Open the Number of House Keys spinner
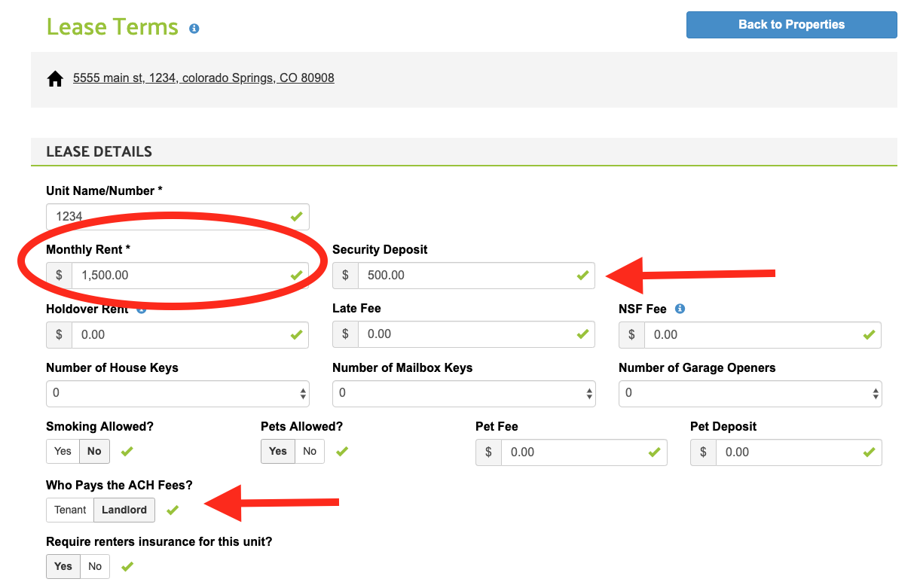Viewport: 917px width, 588px height. (x=303, y=393)
